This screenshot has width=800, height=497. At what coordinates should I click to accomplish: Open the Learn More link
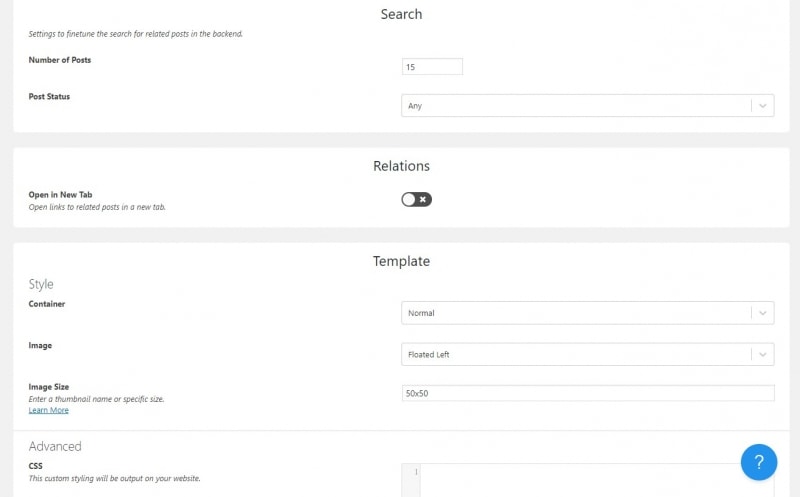tap(48, 410)
